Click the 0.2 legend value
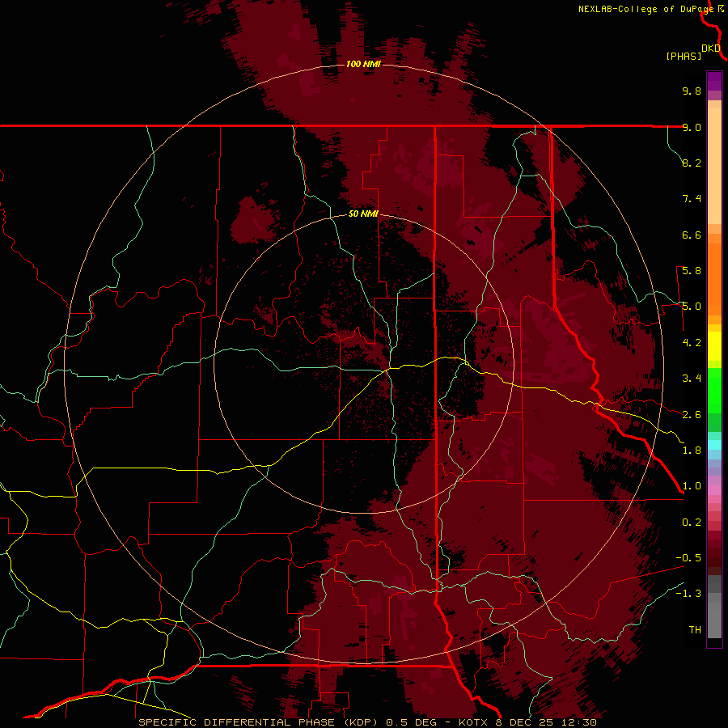Screen dimensions: 728x728 click(692, 523)
